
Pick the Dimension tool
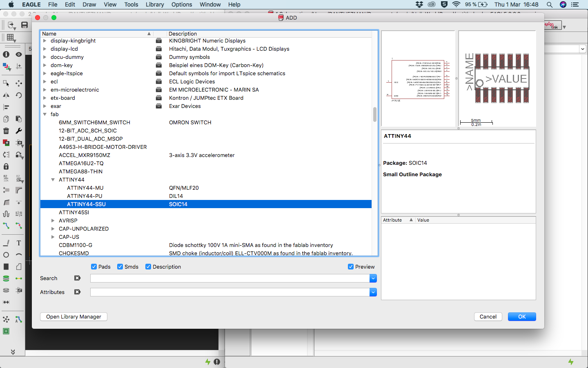click(x=6, y=302)
